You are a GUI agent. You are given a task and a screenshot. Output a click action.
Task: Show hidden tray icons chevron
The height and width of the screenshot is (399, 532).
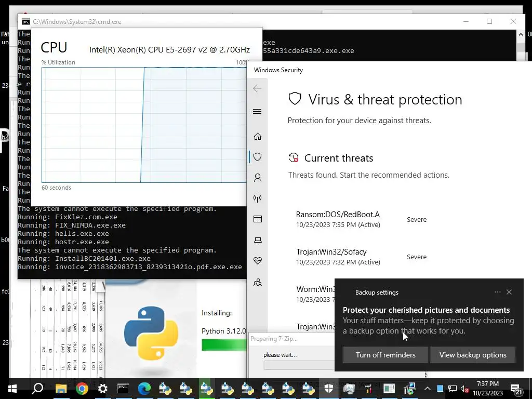click(x=427, y=389)
